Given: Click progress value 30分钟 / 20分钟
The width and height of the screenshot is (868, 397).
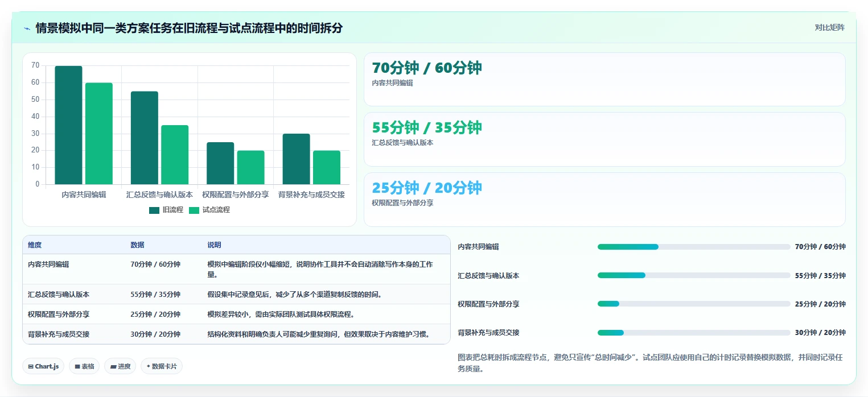Looking at the screenshot, I should 820,333.
